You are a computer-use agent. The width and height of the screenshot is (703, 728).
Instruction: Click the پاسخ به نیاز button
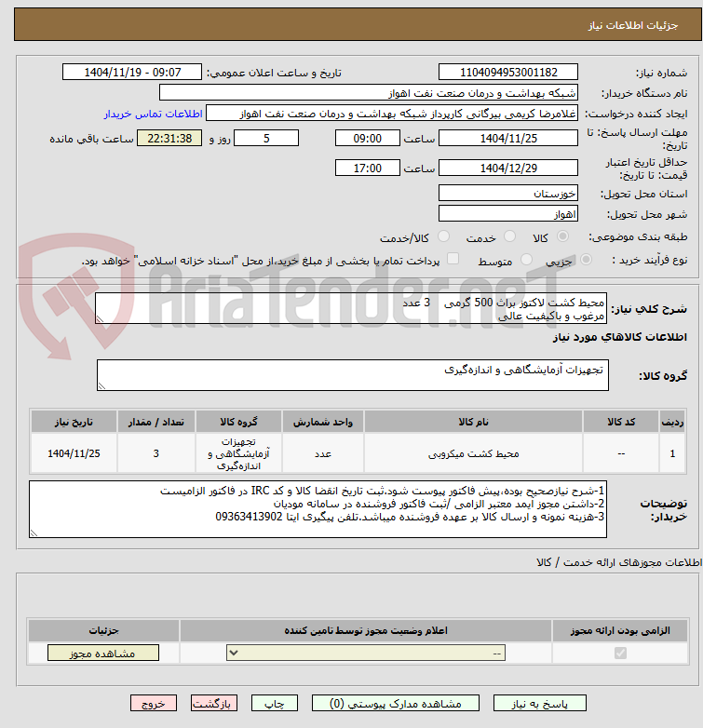point(539,704)
